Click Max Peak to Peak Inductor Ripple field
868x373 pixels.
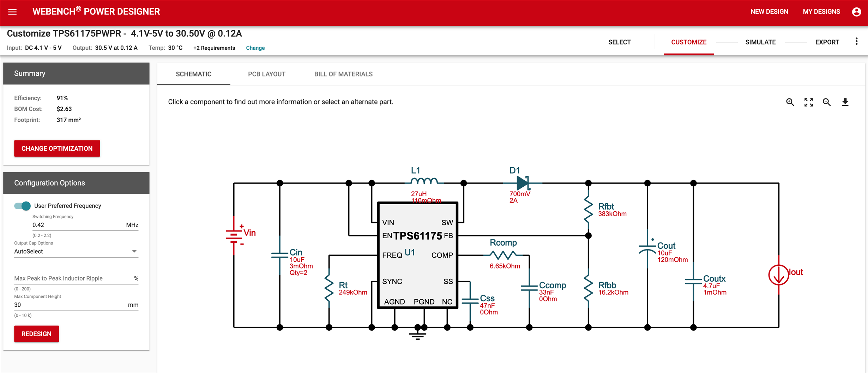[x=76, y=278]
